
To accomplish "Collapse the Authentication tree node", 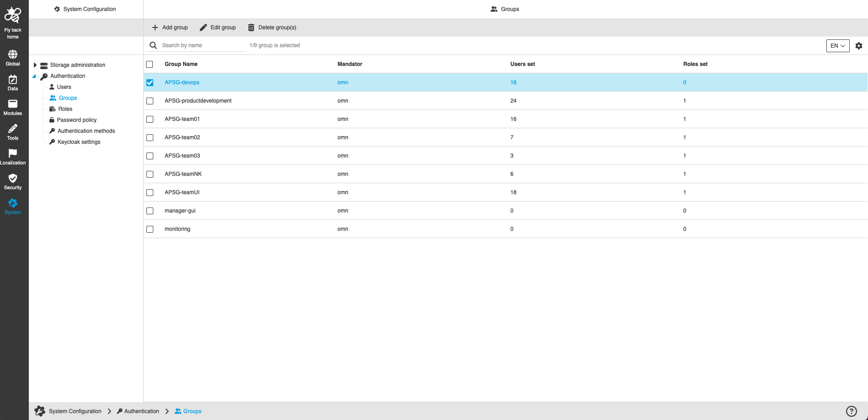I will (x=34, y=76).
